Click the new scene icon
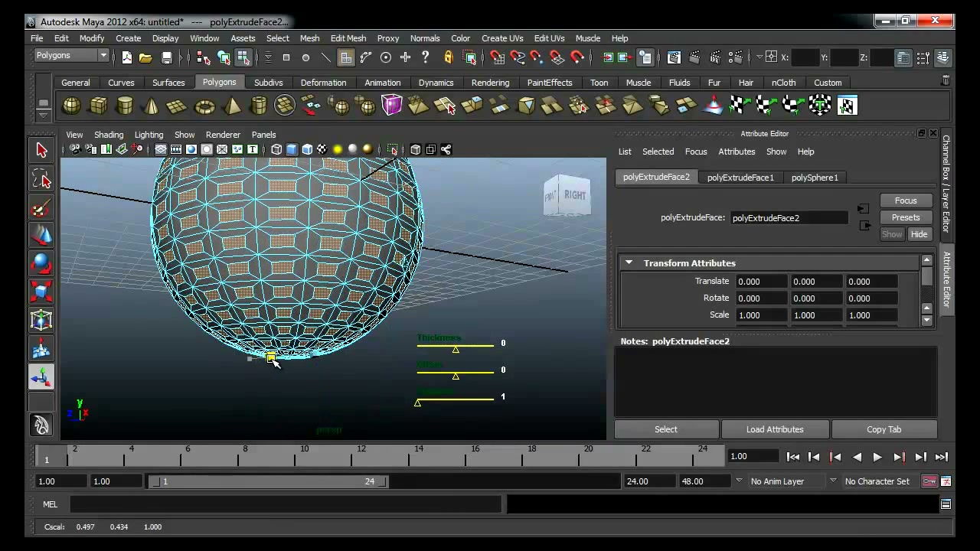 pos(127,57)
